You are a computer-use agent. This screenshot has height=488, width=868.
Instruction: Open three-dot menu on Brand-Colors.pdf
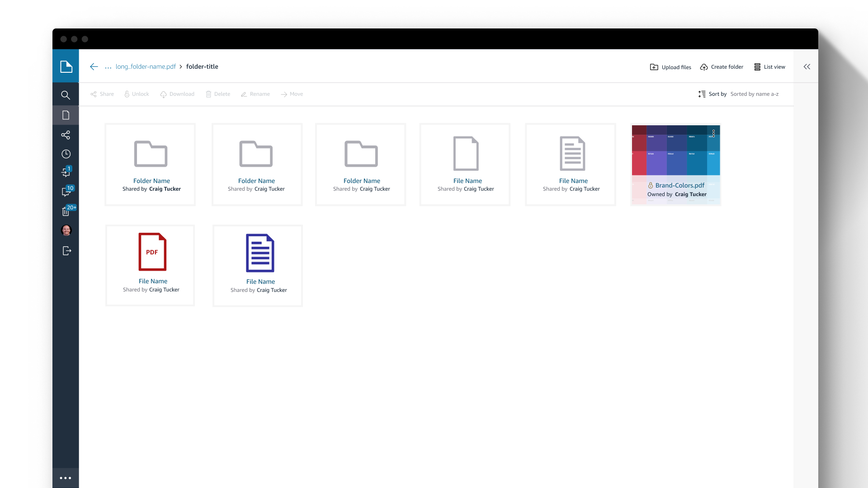pyautogui.click(x=713, y=133)
